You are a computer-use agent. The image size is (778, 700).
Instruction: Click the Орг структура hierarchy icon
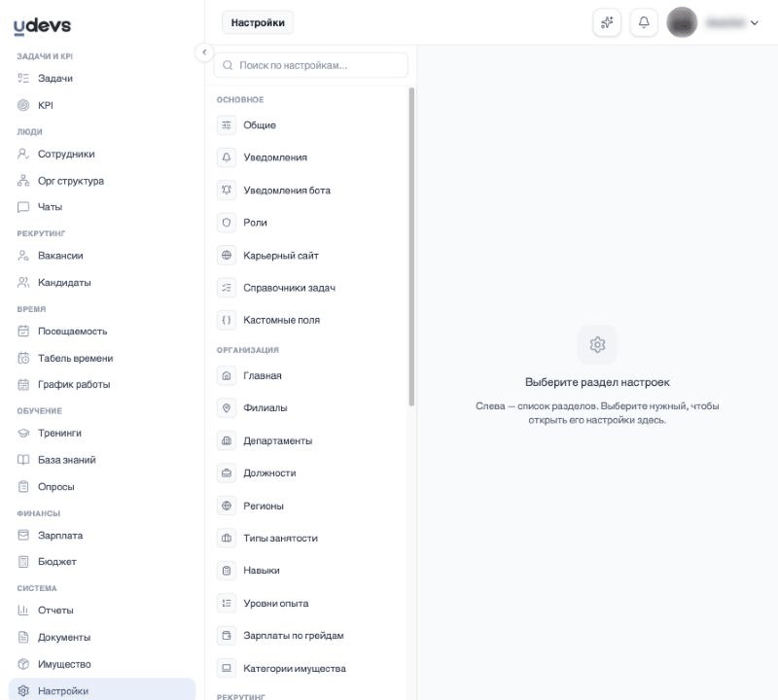click(23, 181)
